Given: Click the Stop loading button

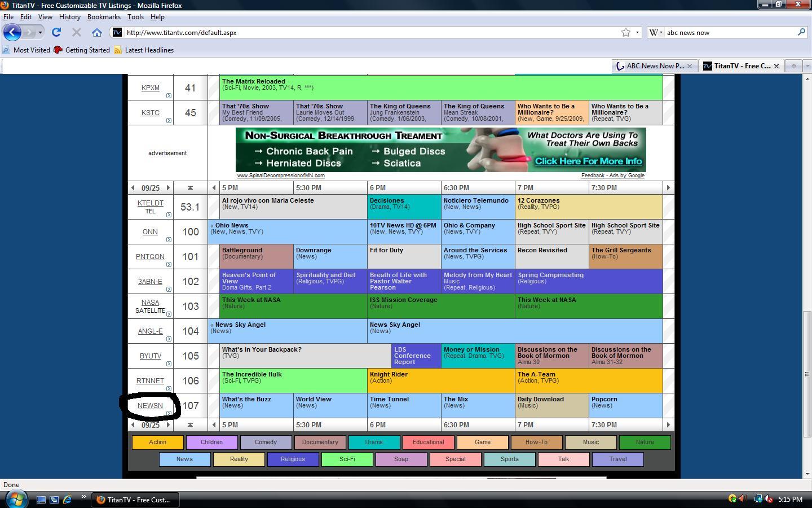Looking at the screenshot, I should click(x=77, y=32).
